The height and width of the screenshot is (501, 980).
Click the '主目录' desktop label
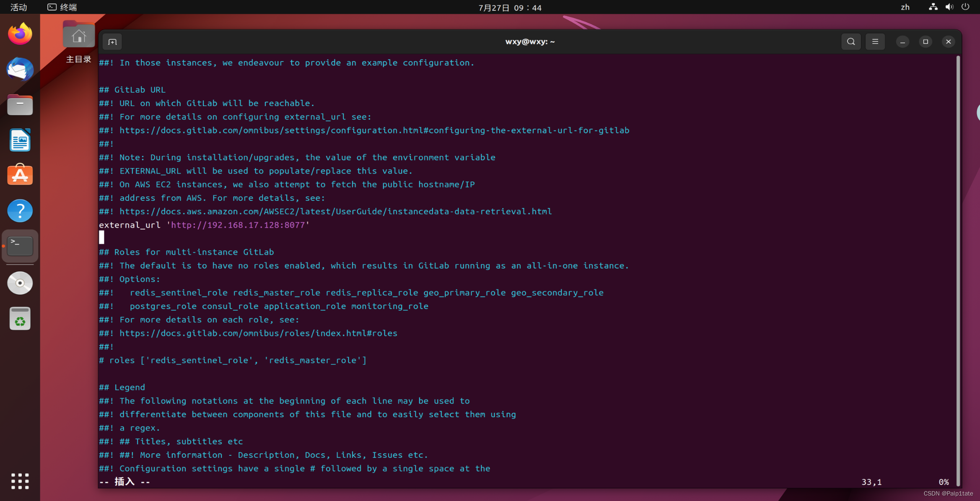pos(78,59)
